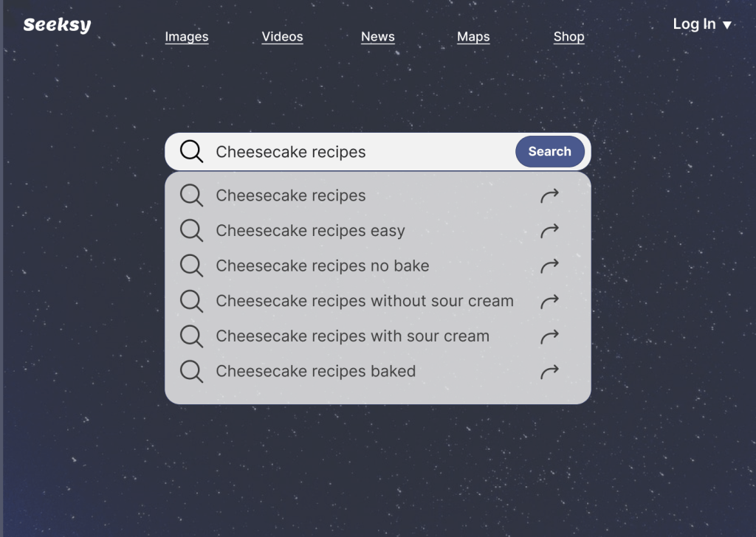Pick "Cheesecake recipes without sour cream" suggestion
The image size is (756, 537).
click(364, 301)
